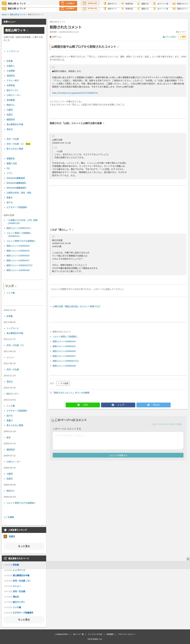Click the refresh icon beside 最近更新されたページ

[x=5, y=558]
